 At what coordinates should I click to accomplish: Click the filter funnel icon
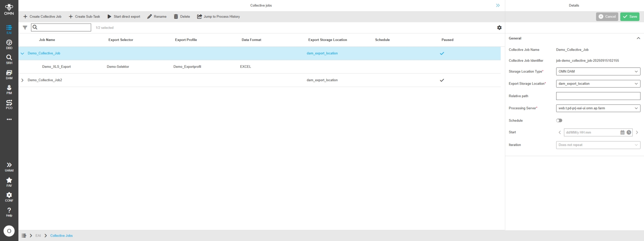pyautogui.click(x=25, y=28)
